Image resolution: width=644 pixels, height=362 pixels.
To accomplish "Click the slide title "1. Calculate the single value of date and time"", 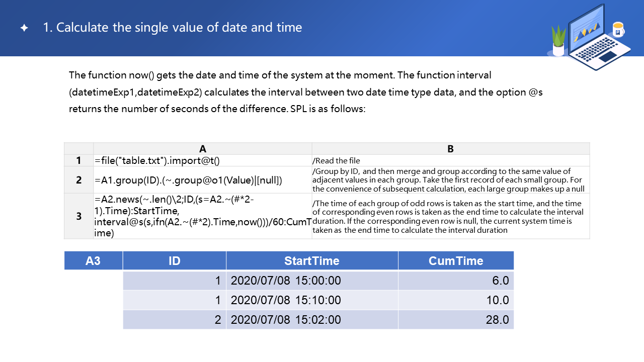I will pyautogui.click(x=173, y=27).
